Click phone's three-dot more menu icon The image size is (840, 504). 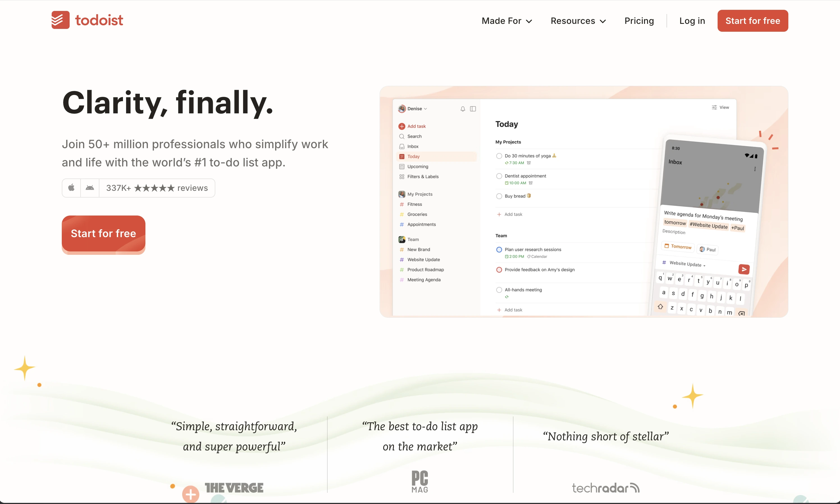755,169
